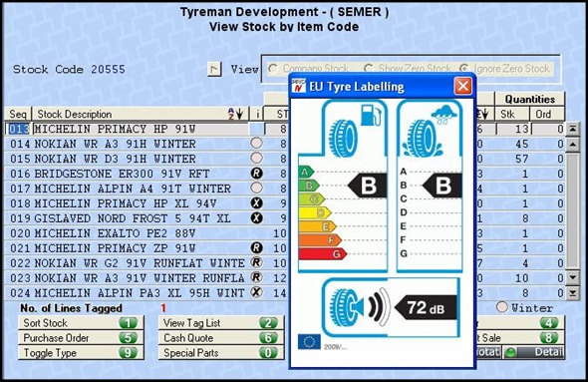This screenshot has height=382, width=588.
Task: Click the red G fuel efficiency class bar
Action: click(323, 254)
